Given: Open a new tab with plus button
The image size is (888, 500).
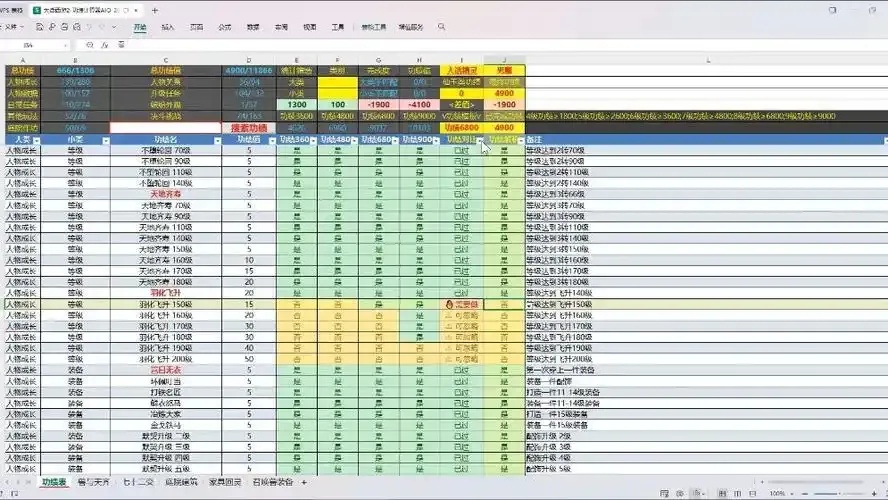Looking at the screenshot, I should coord(155,10).
